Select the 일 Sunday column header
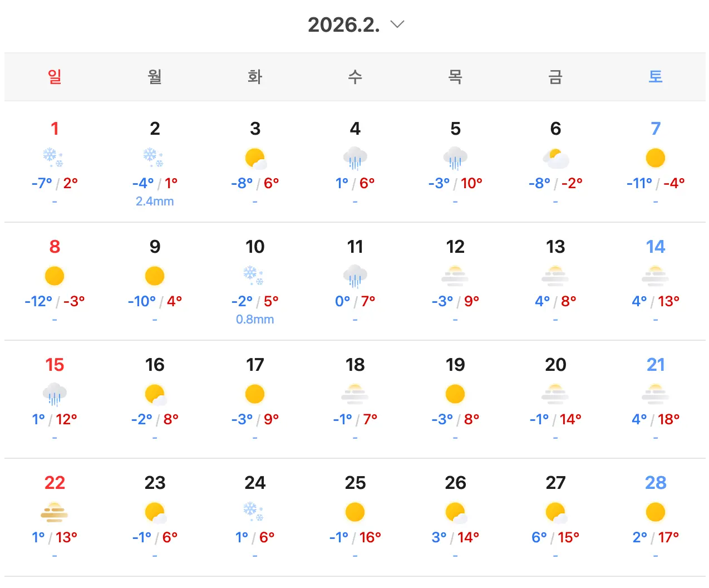This screenshot has width=709, height=588. pyautogui.click(x=54, y=77)
